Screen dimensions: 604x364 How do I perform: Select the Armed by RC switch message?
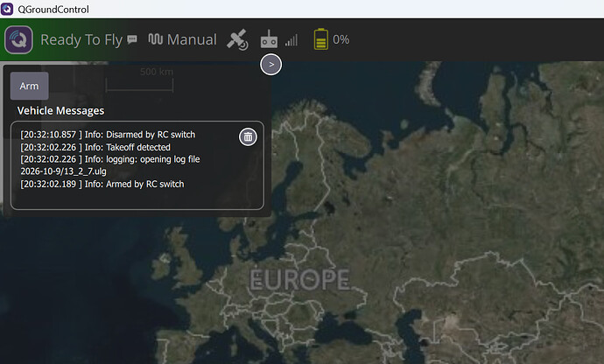102,184
